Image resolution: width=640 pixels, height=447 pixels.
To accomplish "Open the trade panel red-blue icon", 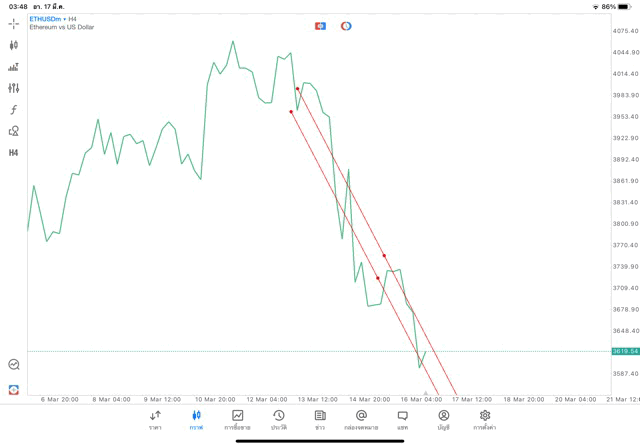I will click(320, 26).
